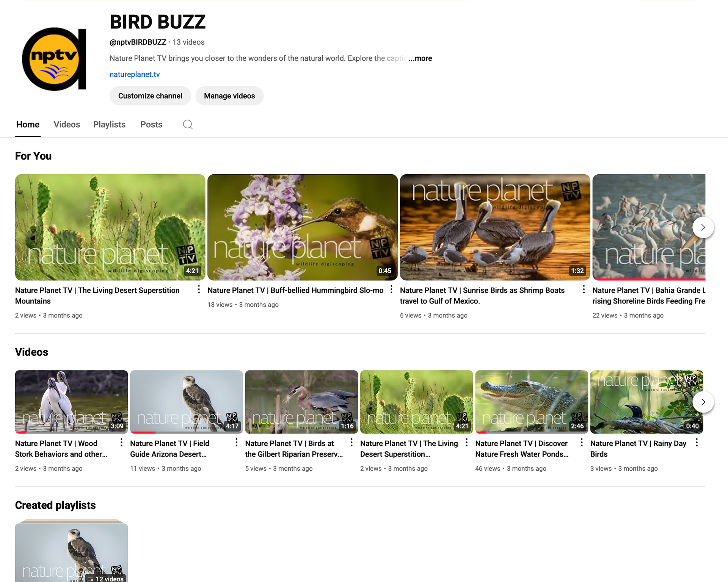Open Rainy Day Birds video title
The width and height of the screenshot is (728, 582).
click(638, 449)
